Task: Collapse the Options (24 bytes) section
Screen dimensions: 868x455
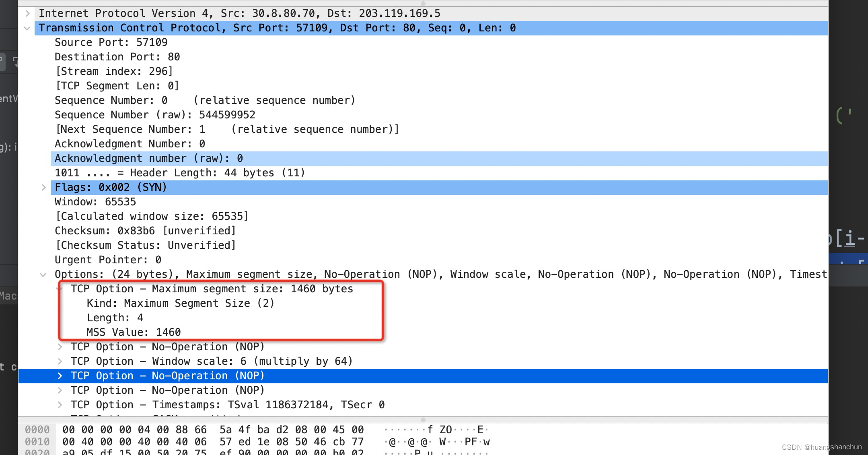Action: click(x=43, y=274)
